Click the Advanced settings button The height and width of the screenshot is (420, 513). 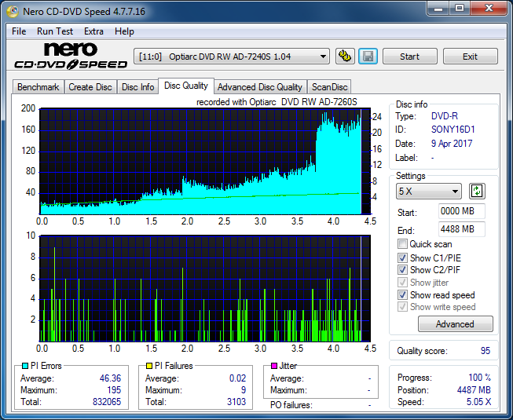pyautogui.click(x=455, y=324)
